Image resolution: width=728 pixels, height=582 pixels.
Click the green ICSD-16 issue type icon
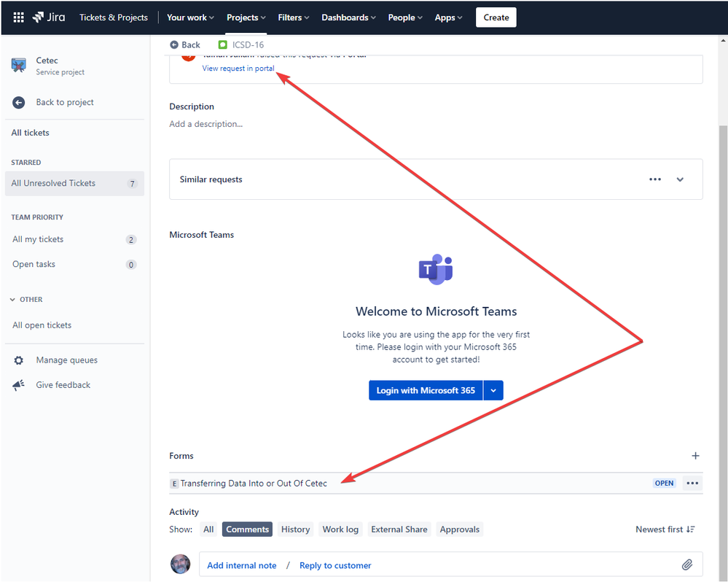[x=223, y=44]
